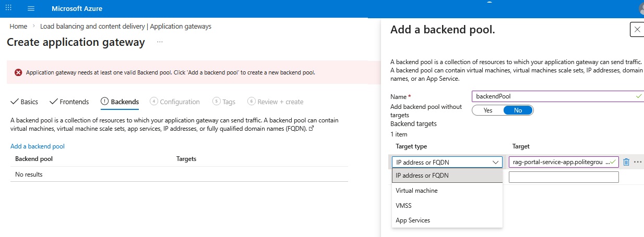Go to Home breadcrumb
Viewport: 644px width, 237px height.
(18, 26)
